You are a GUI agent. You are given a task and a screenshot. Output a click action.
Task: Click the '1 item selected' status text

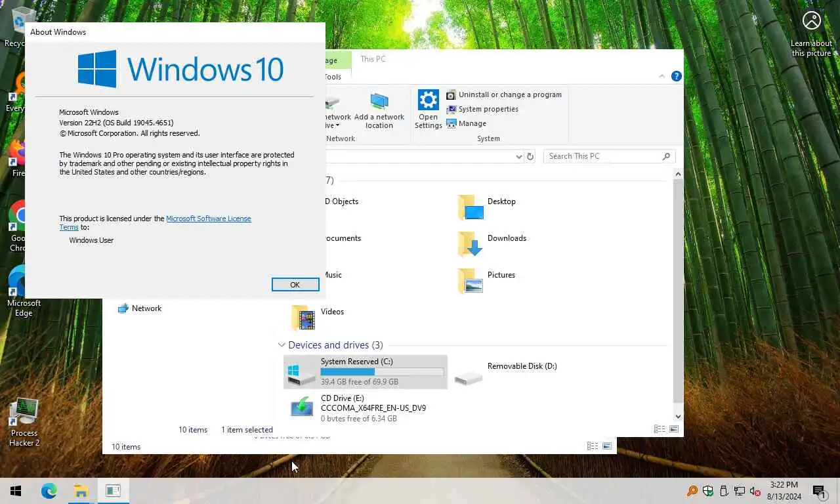pyautogui.click(x=247, y=430)
